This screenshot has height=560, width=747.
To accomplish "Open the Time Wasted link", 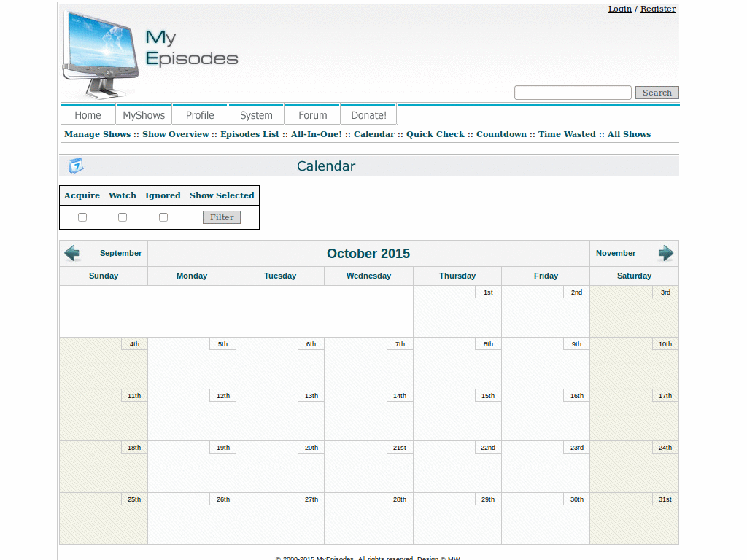I will point(567,134).
